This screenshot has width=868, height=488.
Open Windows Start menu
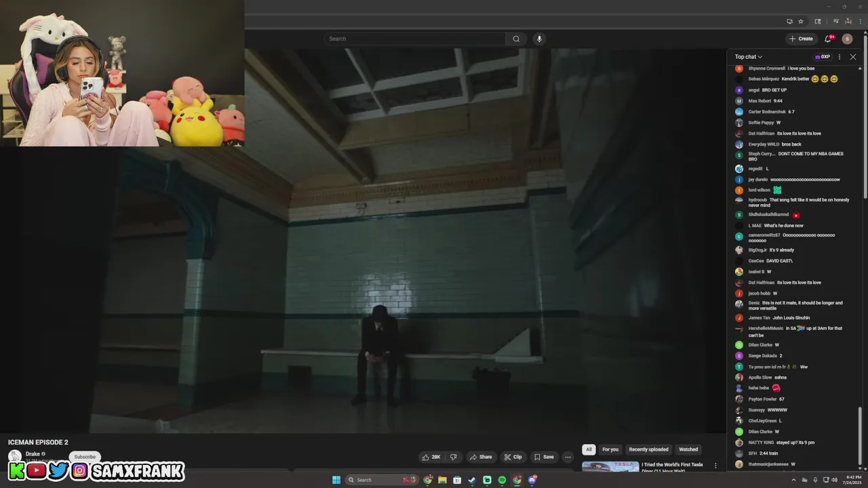336,480
